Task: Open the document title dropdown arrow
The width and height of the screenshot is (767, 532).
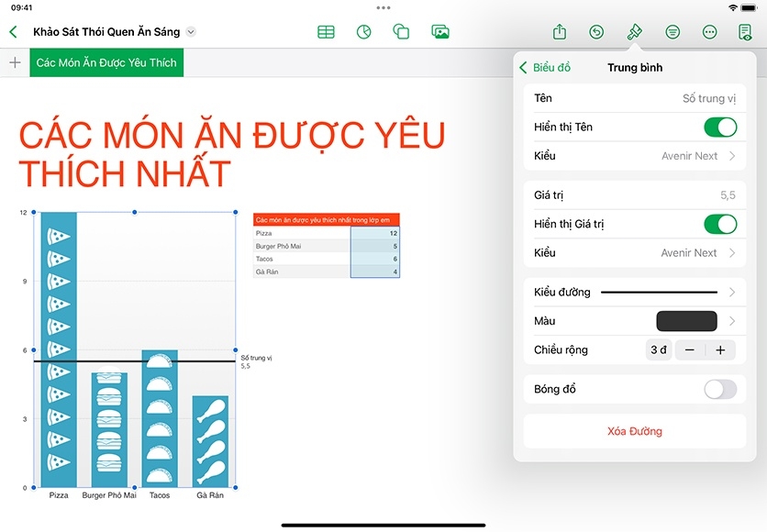Action: tap(191, 32)
